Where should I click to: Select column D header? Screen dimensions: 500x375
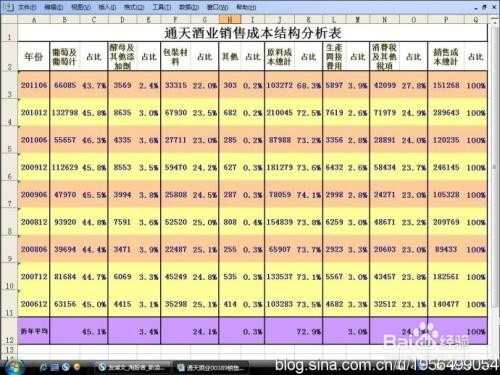pos(122,20)
